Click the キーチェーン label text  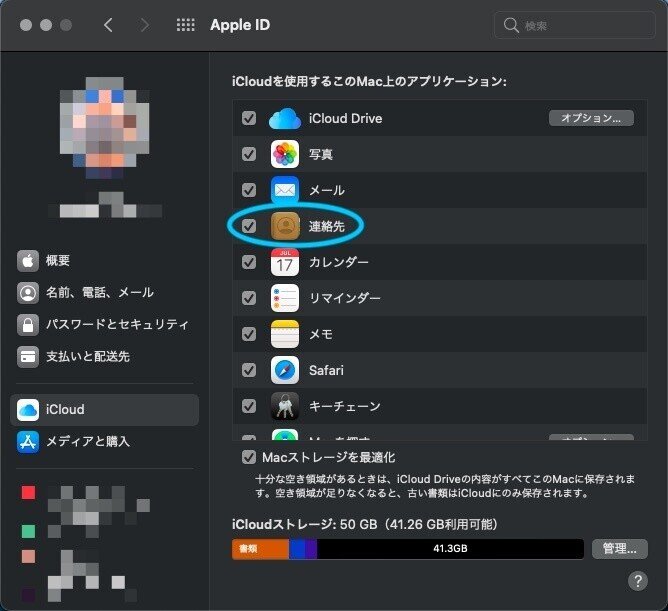tap(345, 406)
